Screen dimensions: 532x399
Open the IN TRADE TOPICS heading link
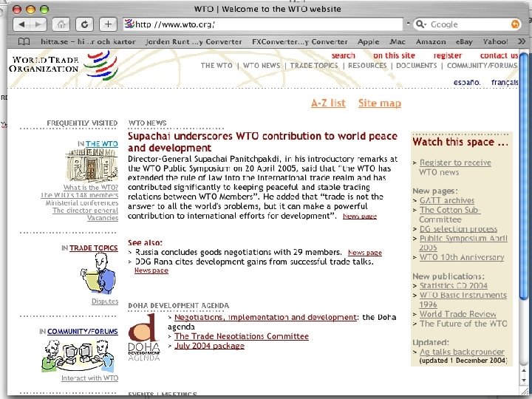pyautogui.click(x=93, y=248)
